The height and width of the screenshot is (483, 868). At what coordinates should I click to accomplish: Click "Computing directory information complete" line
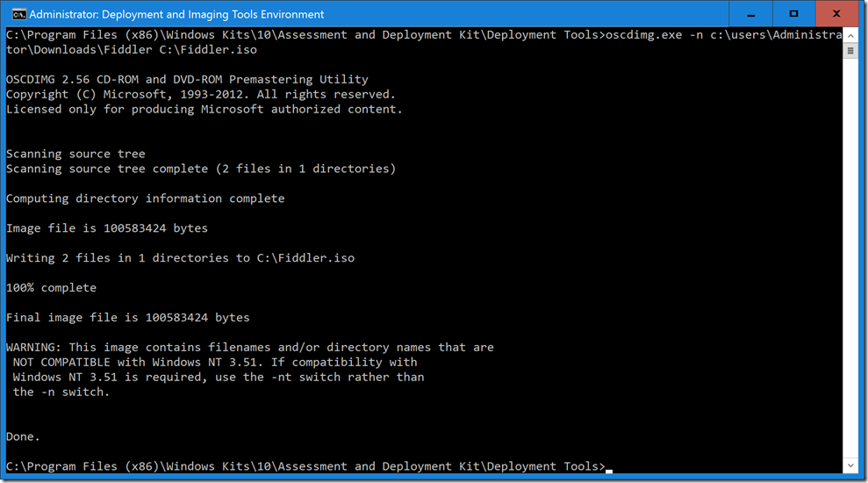point(145,198)
